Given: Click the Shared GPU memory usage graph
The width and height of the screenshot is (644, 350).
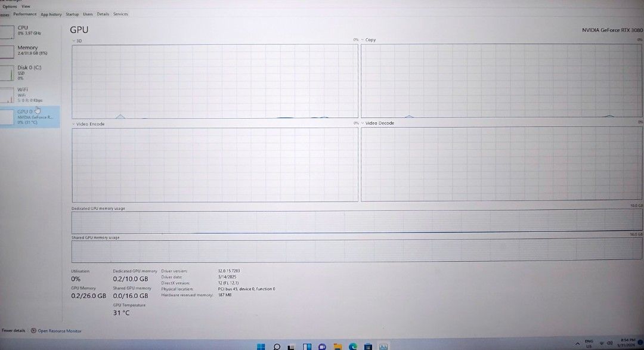Looking at the screenshot, I should click(357, 251).
